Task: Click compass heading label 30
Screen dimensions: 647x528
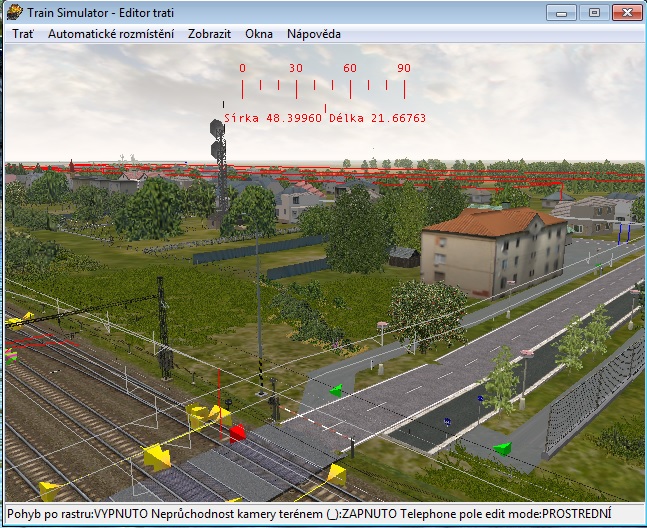Action: (x=295, y=68)
